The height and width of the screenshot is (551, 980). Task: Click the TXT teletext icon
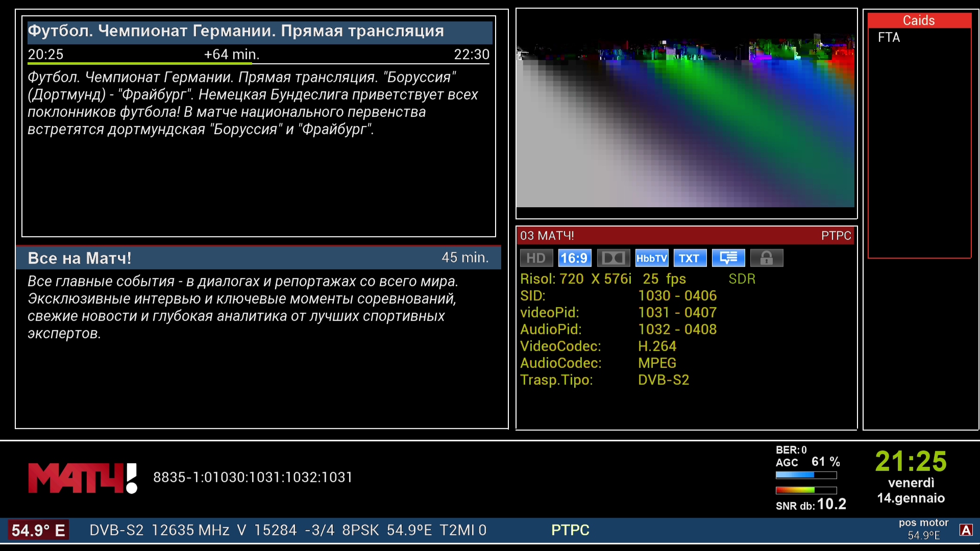tap(690, 258)
